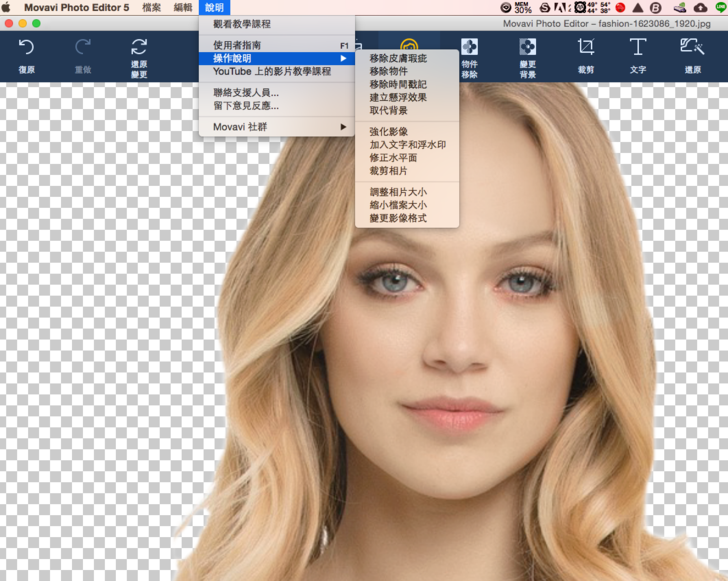Open the 編輯 (Edit) menu

tap(183, 7)
